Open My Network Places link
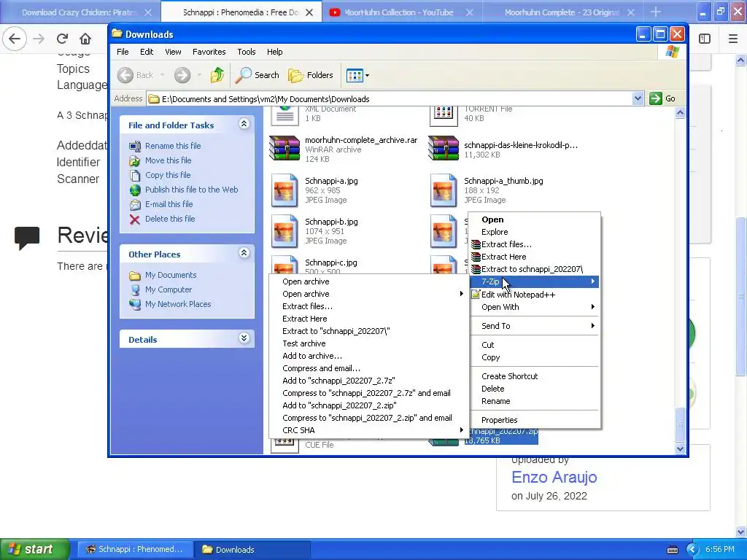This screenshot has height=560, width=747. pos(178,304)
